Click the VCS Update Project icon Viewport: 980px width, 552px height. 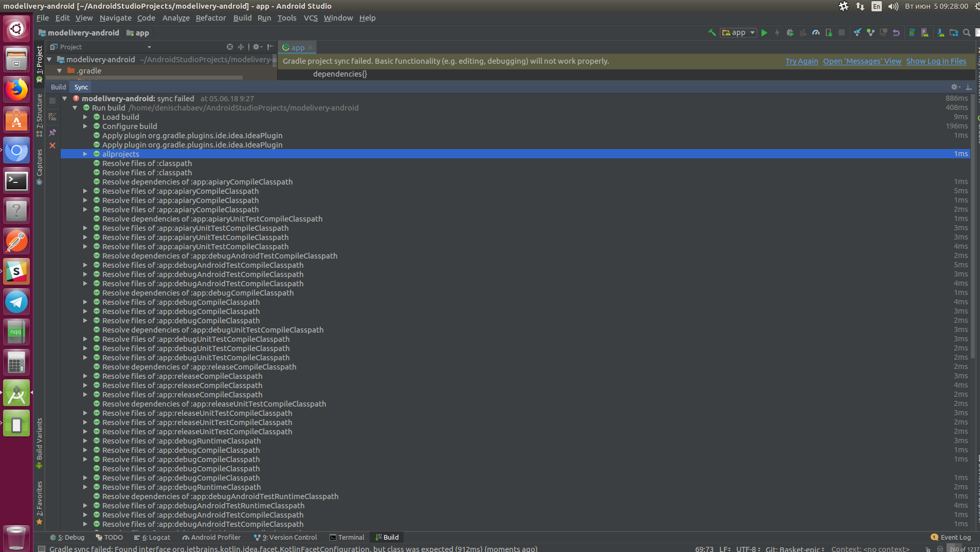(x=857, y=32)
